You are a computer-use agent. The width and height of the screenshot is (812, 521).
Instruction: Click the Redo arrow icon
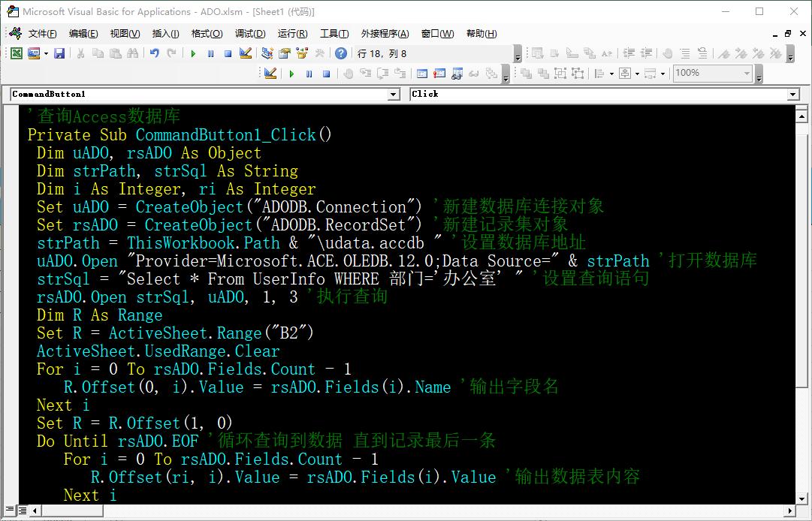[171, 53]
